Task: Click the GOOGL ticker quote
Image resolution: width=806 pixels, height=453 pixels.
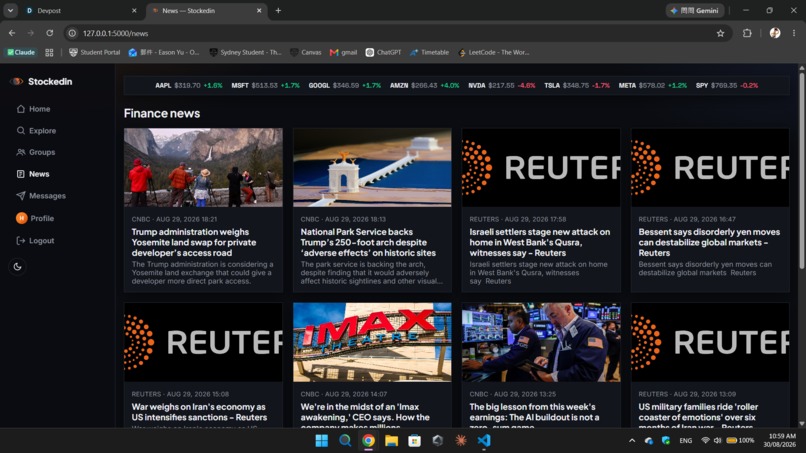Action: (344, 85)
